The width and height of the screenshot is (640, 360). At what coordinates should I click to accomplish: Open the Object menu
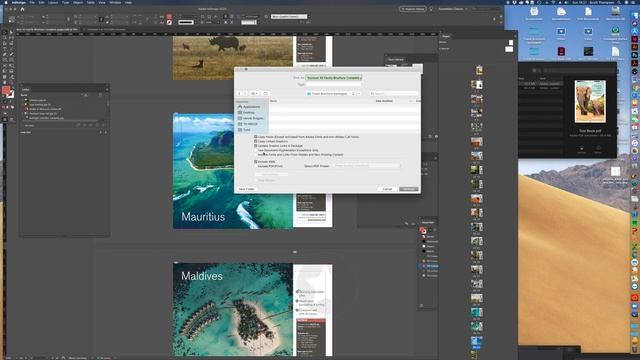click(x=78, y=2)
